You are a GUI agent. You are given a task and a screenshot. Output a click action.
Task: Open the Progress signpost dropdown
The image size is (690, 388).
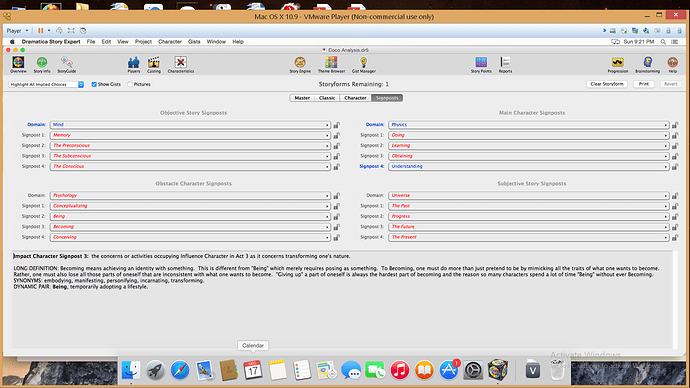[529, 216]
